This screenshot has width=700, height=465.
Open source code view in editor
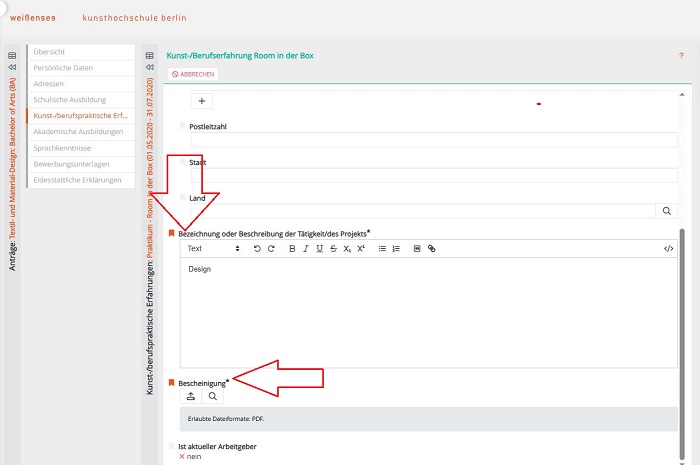pyautogui.click(x=668, y=248)
